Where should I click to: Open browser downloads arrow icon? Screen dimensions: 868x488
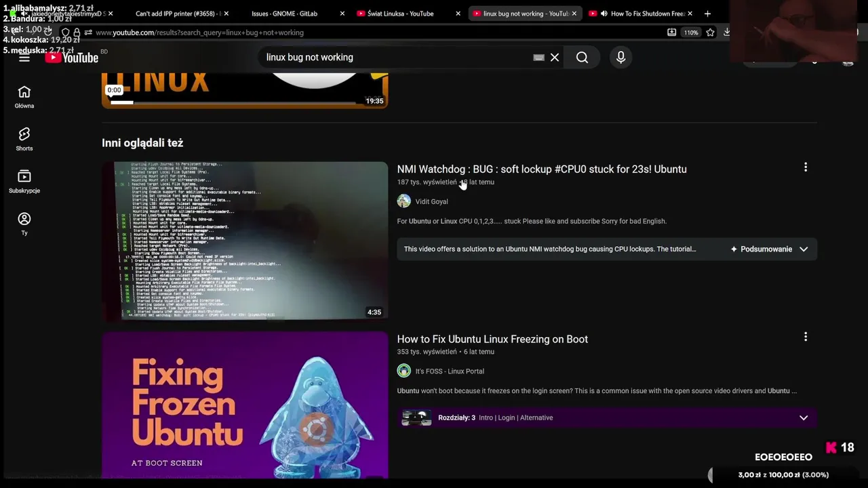point(727,33)
